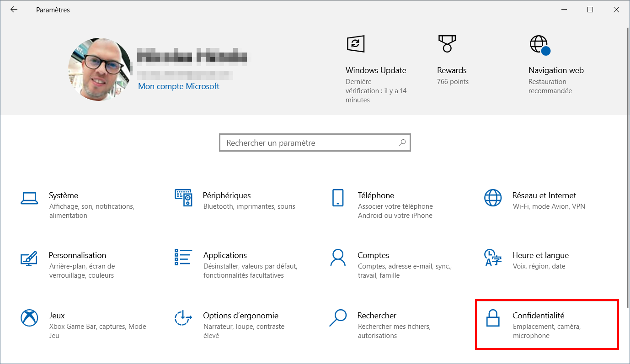
Task: Open the Système laptop icon
Action: (x=29, y=198)
